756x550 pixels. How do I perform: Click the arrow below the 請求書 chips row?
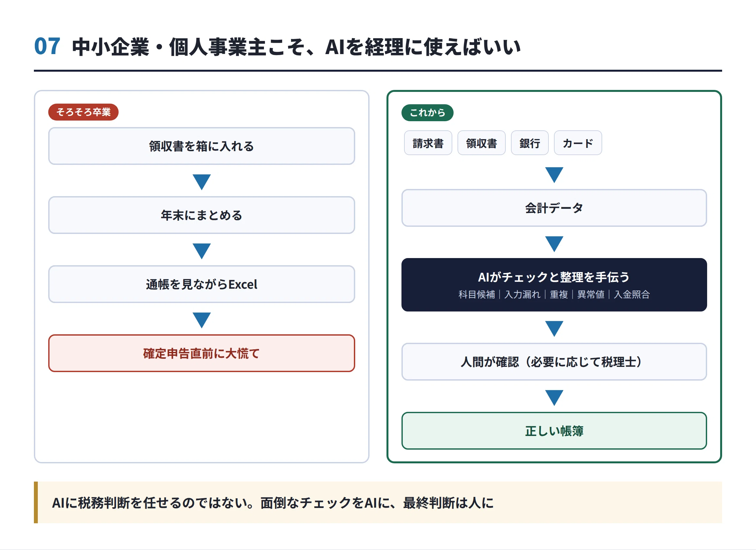tap(554, 174)
